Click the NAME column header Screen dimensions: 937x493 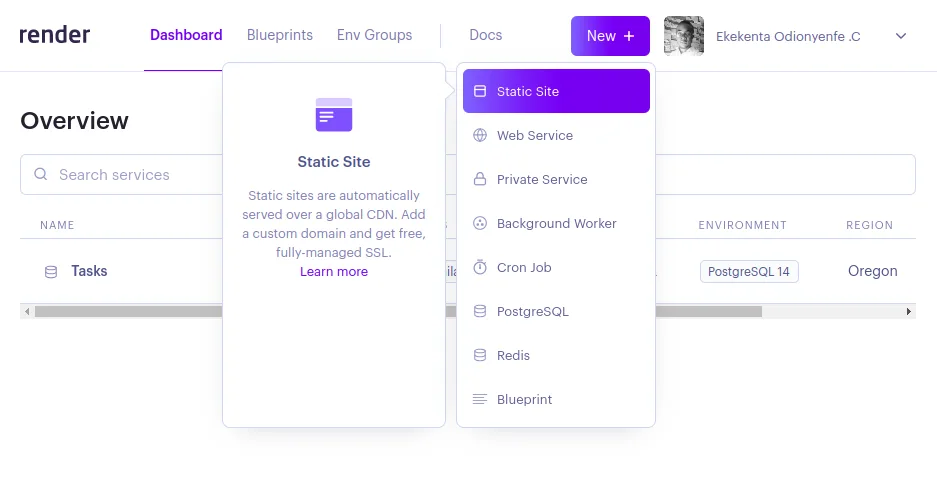coord(57,225)
